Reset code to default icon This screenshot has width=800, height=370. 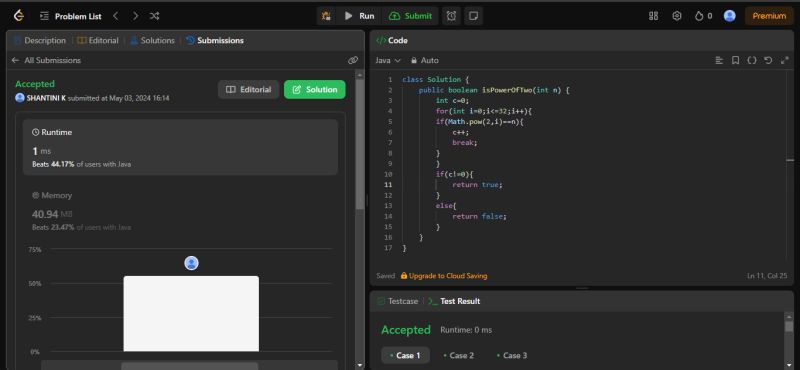point(768,60)
